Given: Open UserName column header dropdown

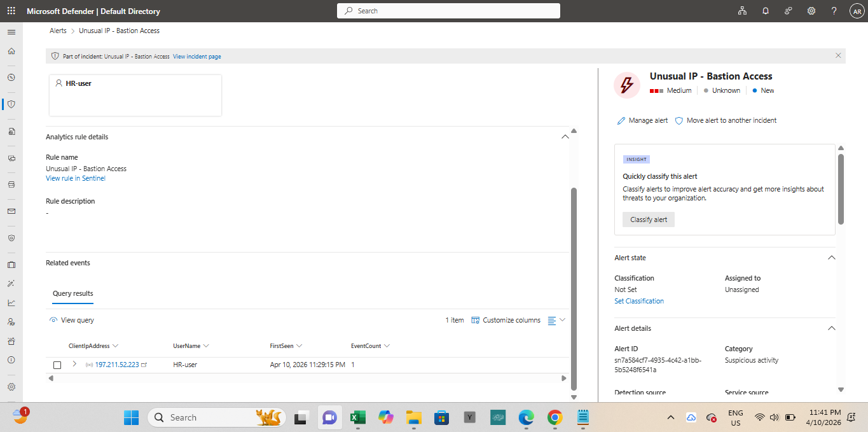Looking at the screenshot, I should (191, 346).
